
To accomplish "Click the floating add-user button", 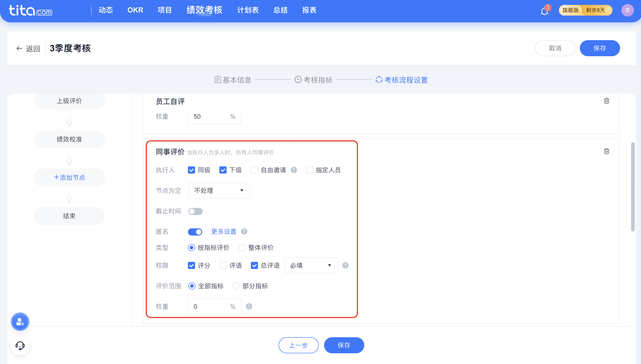I will tap(20, 321).
